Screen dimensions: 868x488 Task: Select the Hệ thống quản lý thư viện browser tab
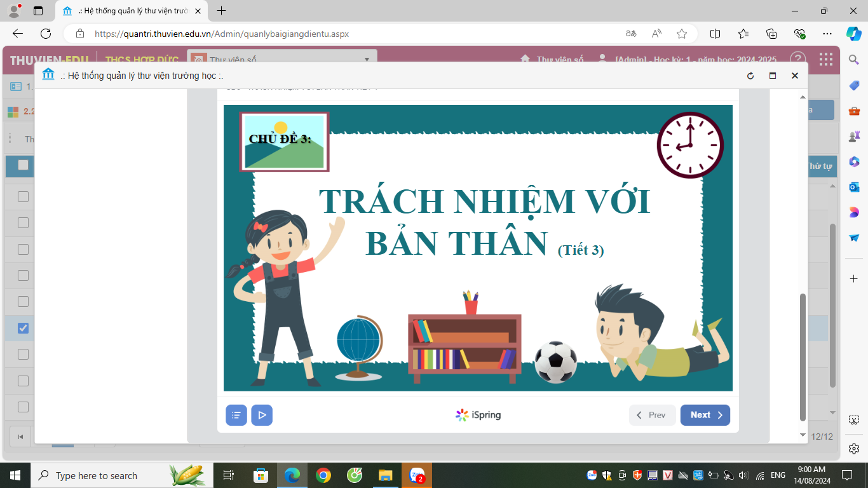click(132, 11)
